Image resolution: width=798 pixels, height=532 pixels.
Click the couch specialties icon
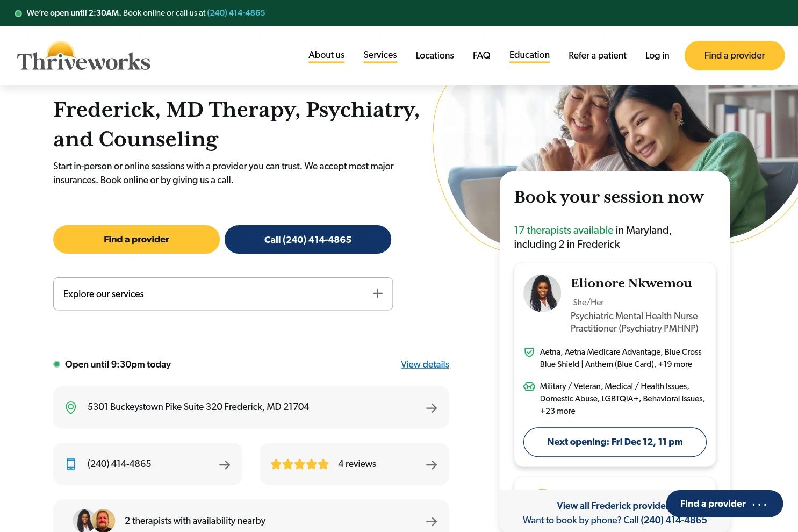[x=529, y=386]
